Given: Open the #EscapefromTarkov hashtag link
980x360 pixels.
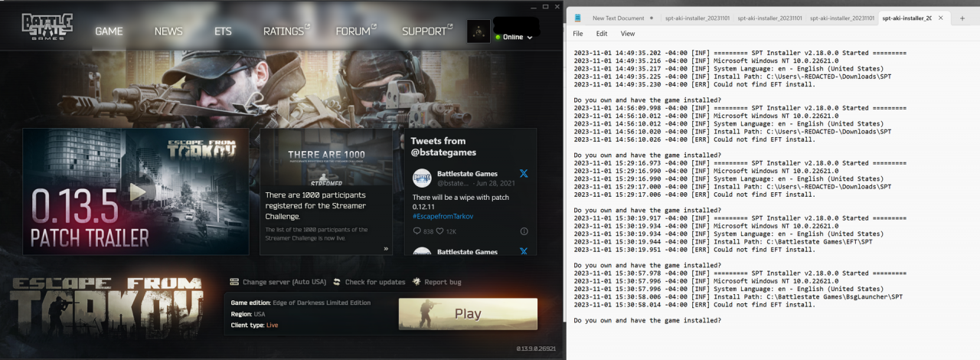Looking at the screenshot, I should [443, 217].
